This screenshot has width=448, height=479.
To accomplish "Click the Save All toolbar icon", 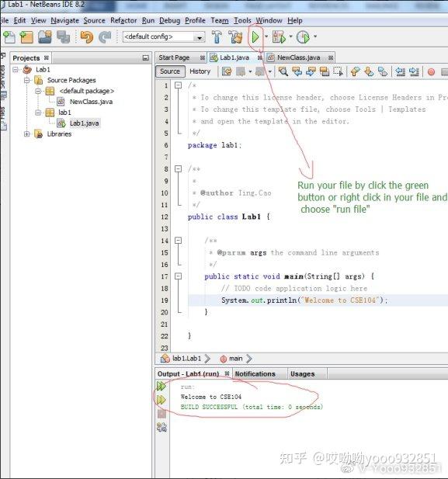I will point(63,37).
